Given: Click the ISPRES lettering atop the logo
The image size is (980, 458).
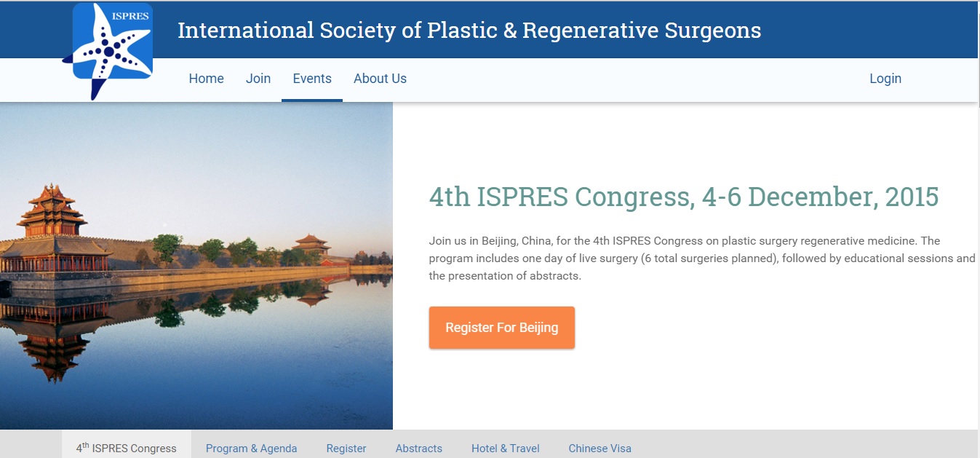Looking at the screenshot, I should (130, 16).
